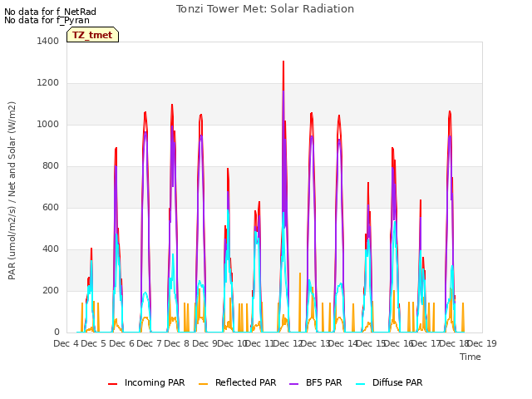Click the Dec 19 date tick label
This screenshot has height=399, width=532.
pos(481,343)
